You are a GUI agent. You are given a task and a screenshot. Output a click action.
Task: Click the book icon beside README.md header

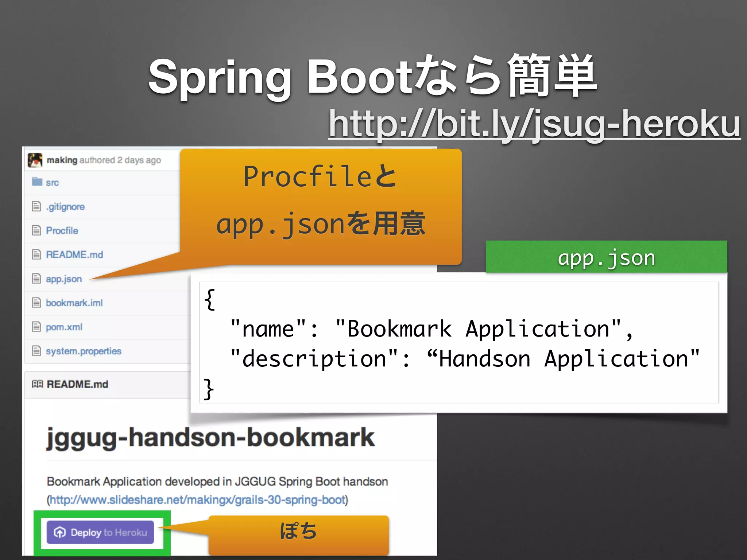(37, 384)
